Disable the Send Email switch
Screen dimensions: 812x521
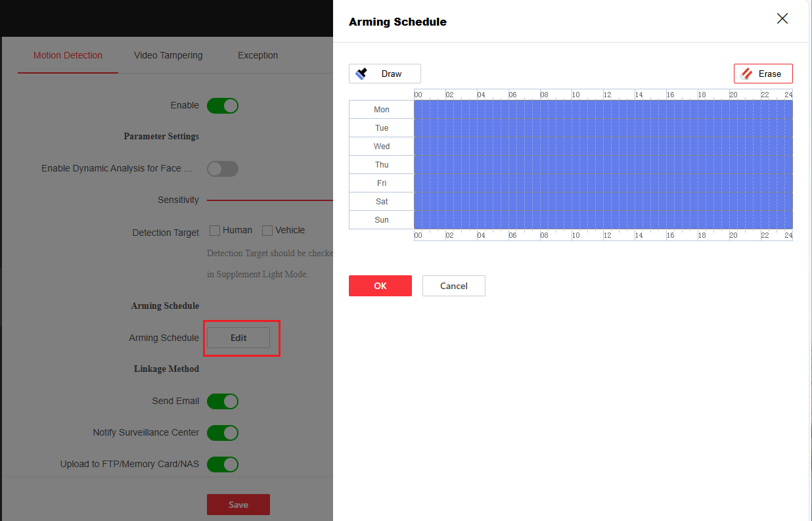tap(222, 401)
